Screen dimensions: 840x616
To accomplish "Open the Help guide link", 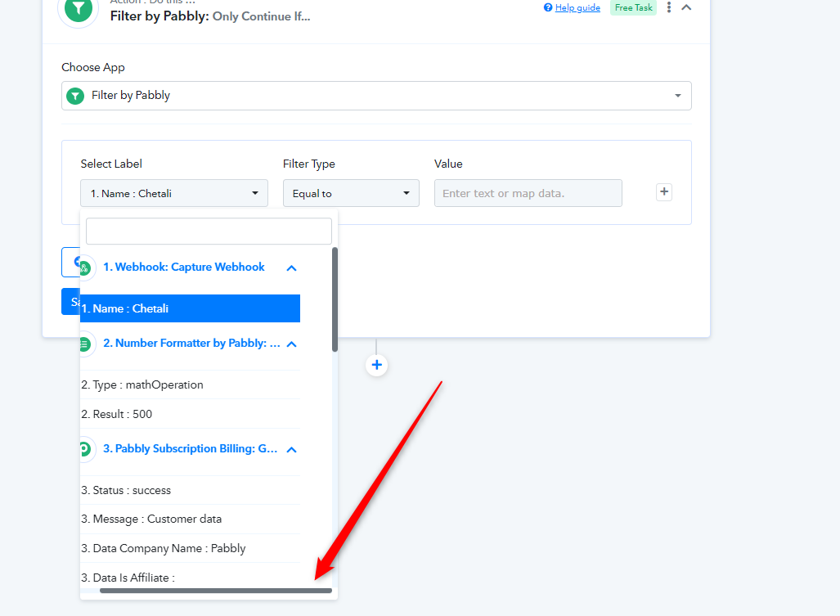I will 577,7.
